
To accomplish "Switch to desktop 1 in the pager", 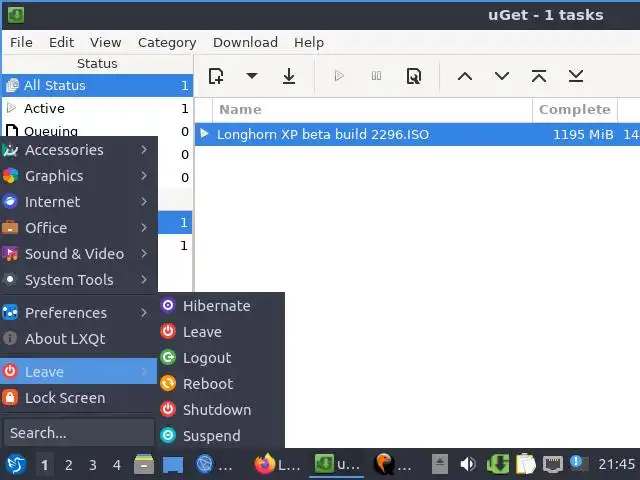I will (44, 464).
